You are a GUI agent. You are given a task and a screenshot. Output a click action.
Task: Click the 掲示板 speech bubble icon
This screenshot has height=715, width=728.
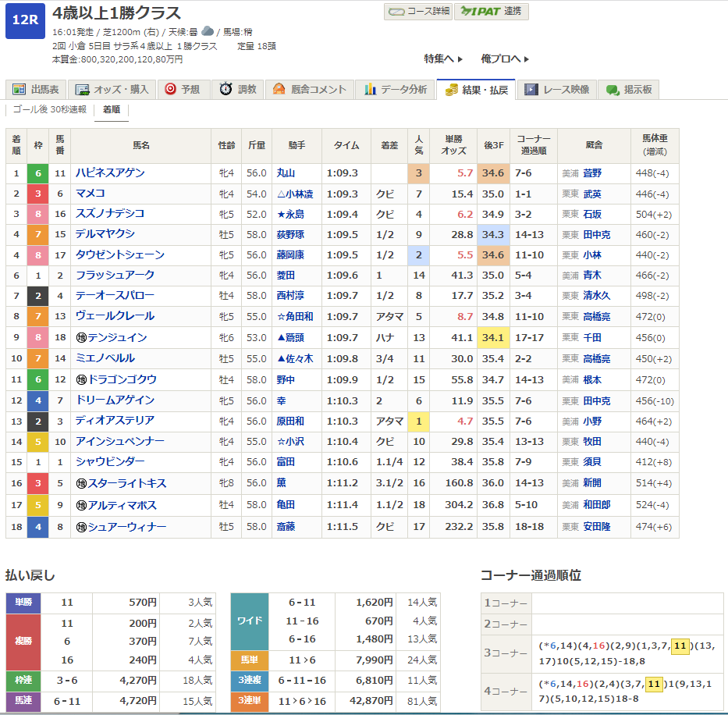613,90
